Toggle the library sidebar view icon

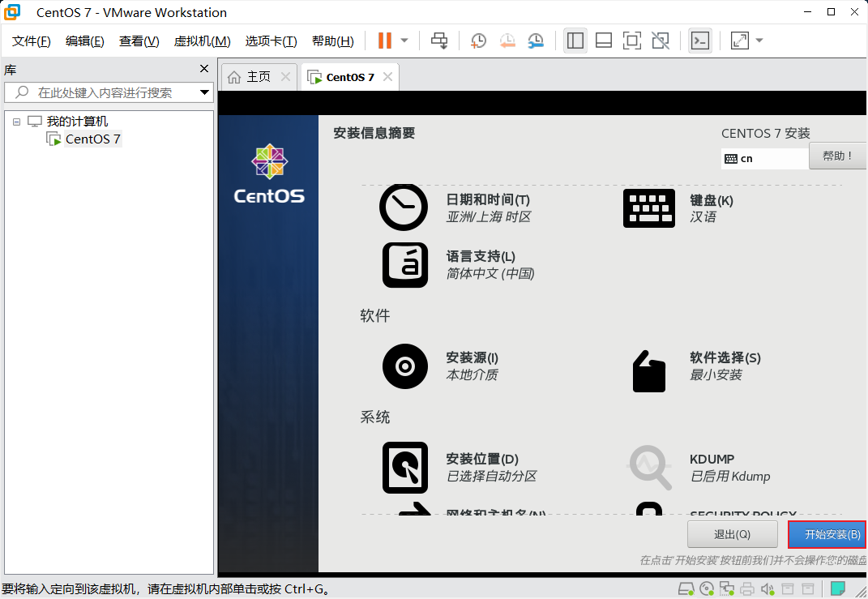click(x=575, y=41)
